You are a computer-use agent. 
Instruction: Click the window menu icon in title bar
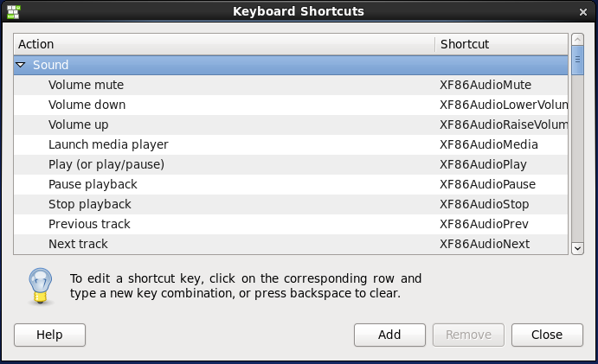(x=12, y=11)
